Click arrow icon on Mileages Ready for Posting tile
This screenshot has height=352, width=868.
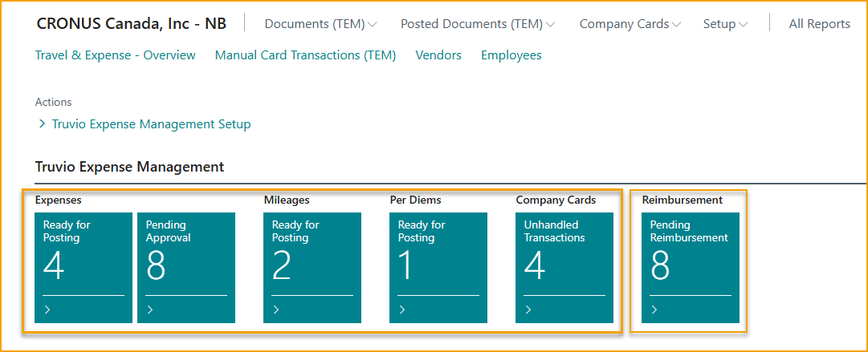pos(276,310)
